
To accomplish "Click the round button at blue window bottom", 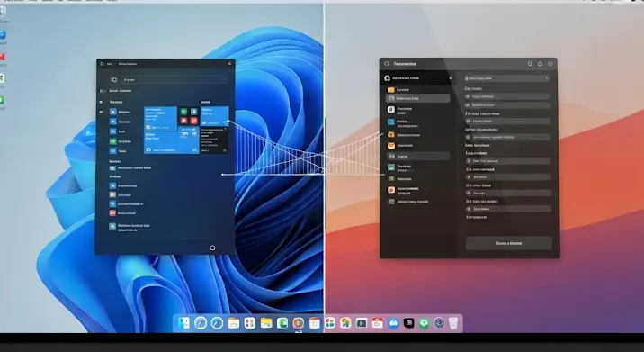I will click(212, 248).
